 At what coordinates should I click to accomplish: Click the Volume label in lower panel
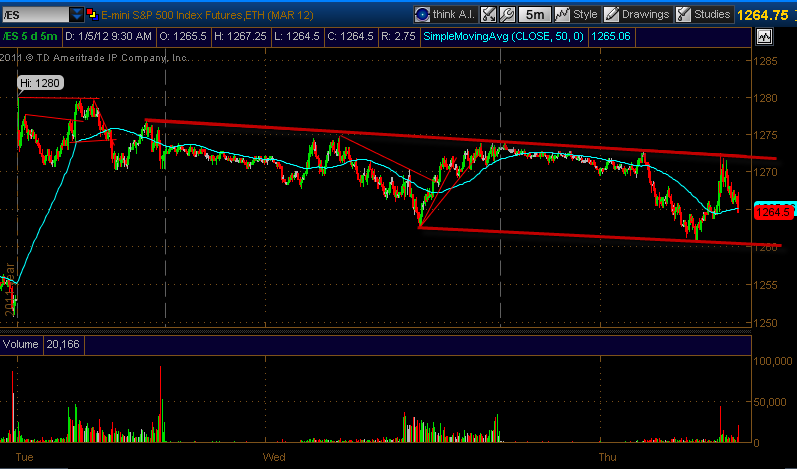click(20, 345)
